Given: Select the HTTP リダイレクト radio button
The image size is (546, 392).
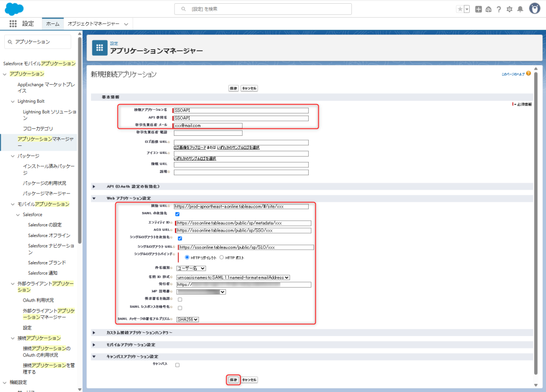Looking at the screenshot, I should click(x=187, y=257).
